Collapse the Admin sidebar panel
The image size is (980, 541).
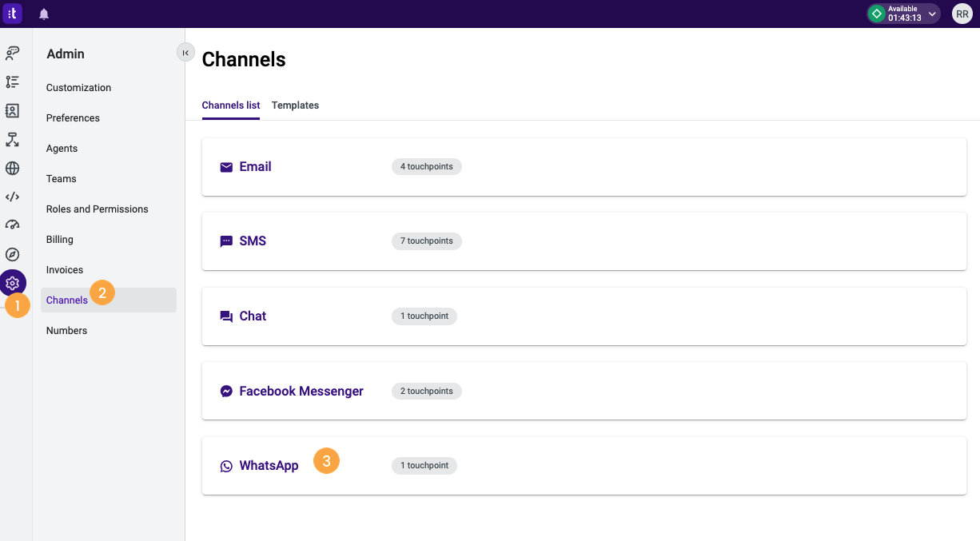(x=185, y=53)
